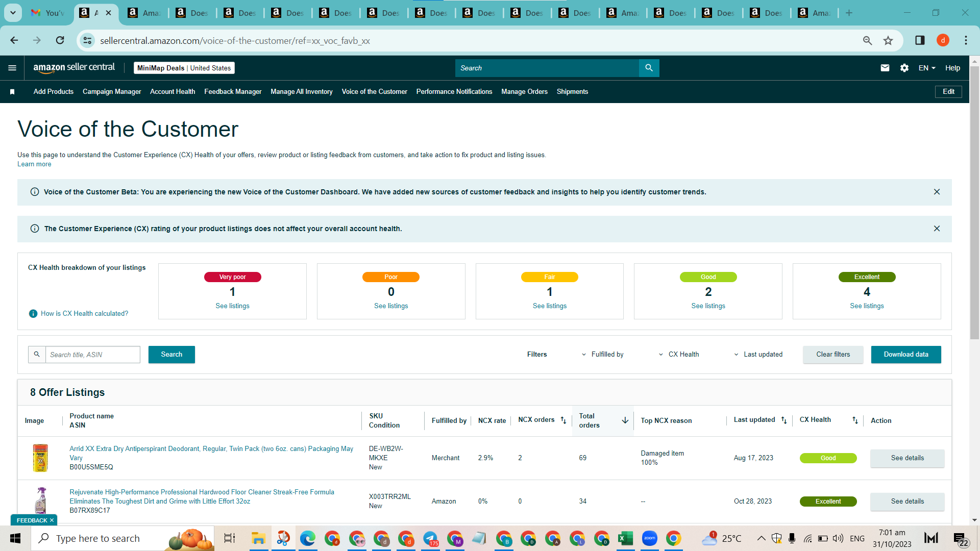Go to Account Health
Viewport: 980px width, 551px height.
click(173, 92)
